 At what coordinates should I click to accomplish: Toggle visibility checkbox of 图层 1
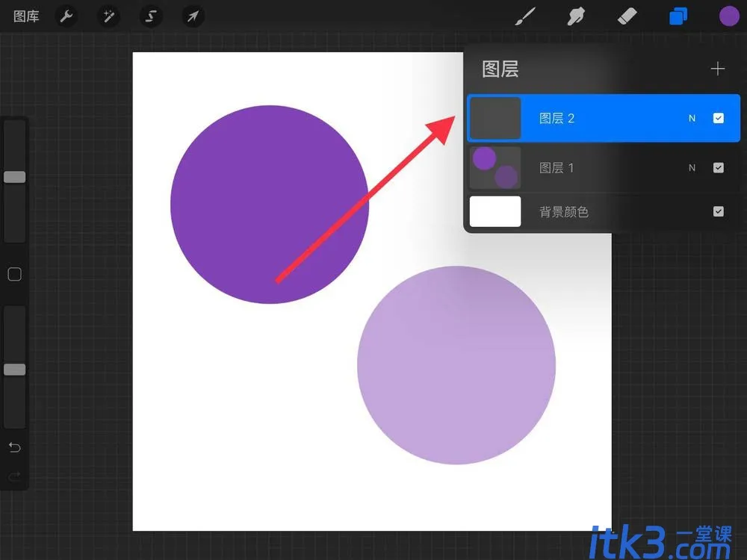click(x=719, y=167)
